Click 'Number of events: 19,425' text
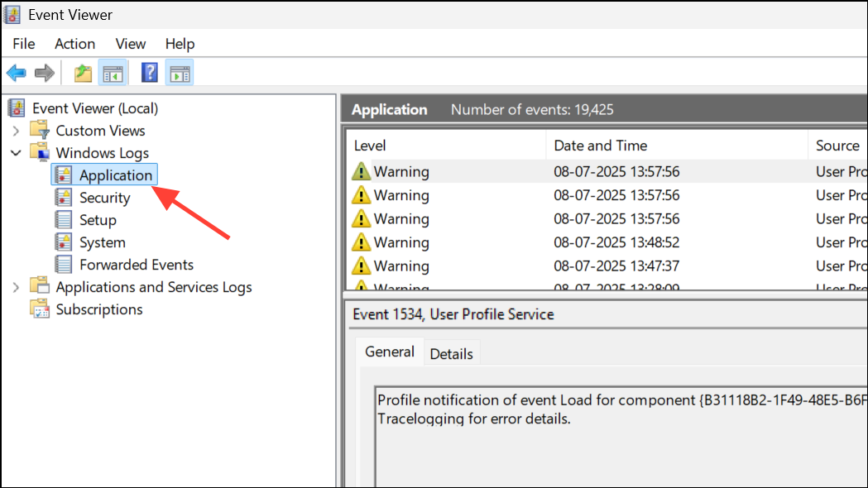 pyautogui.click(x=532, y=109)
